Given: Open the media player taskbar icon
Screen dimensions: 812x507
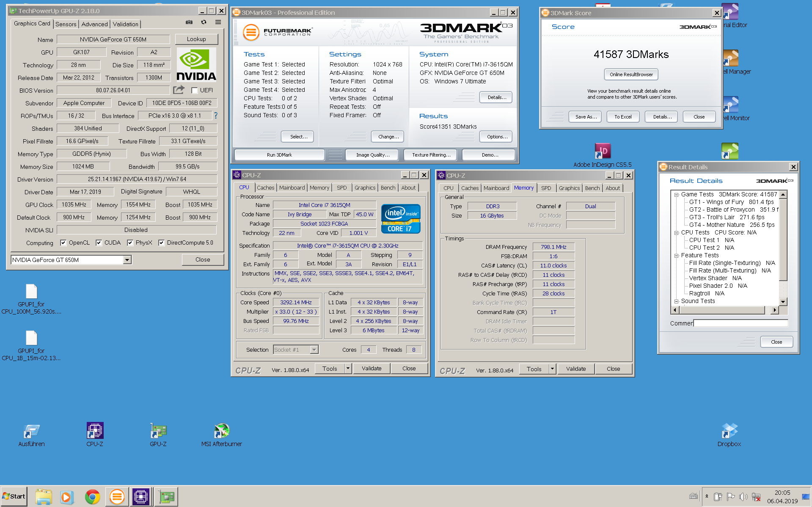Looking at the screenshot, I should coord(66,496).
